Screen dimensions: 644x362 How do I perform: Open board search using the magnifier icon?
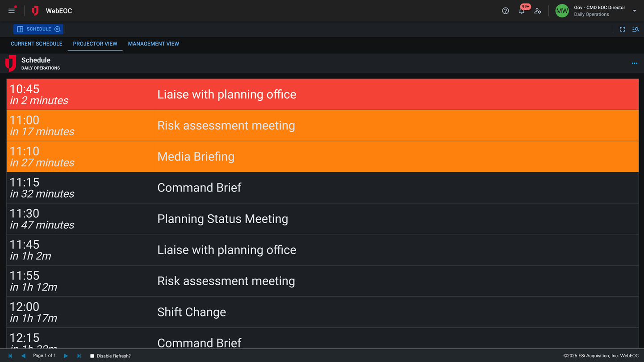click(x=636, y=29)
